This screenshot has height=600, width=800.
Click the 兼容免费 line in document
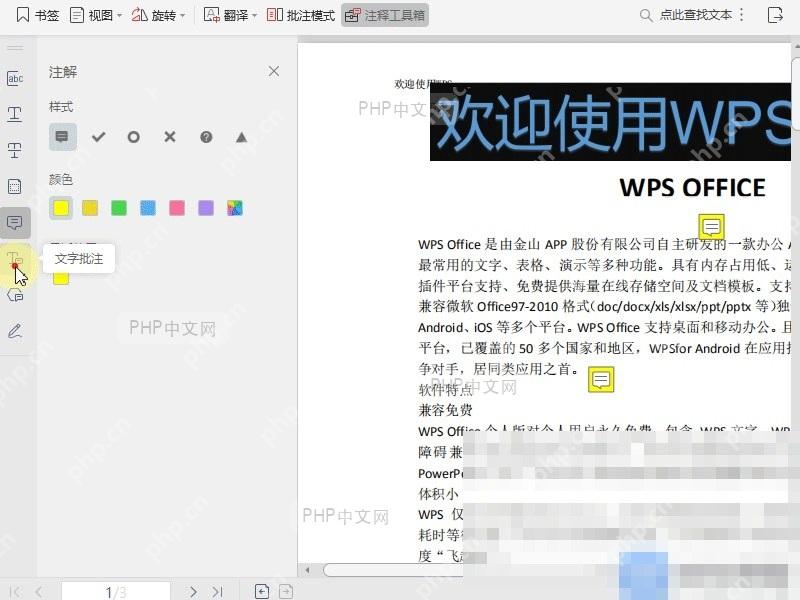point(445,410)
